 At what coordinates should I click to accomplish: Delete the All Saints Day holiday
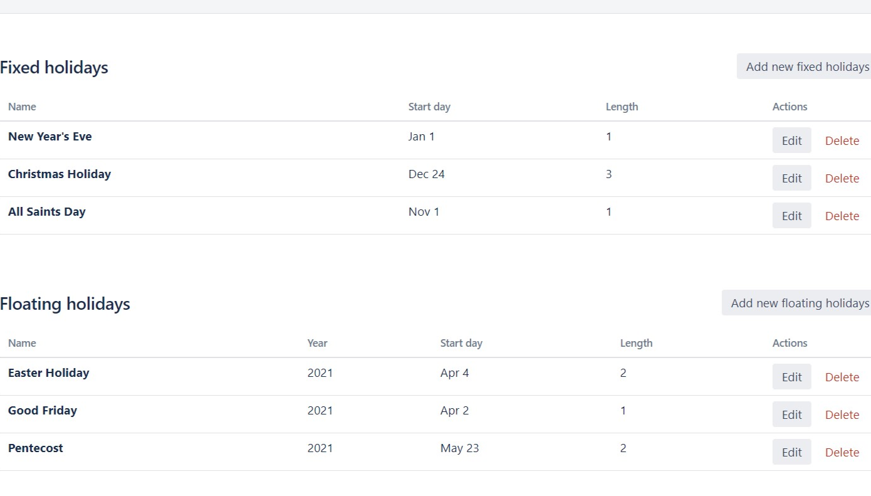point(841,216)
